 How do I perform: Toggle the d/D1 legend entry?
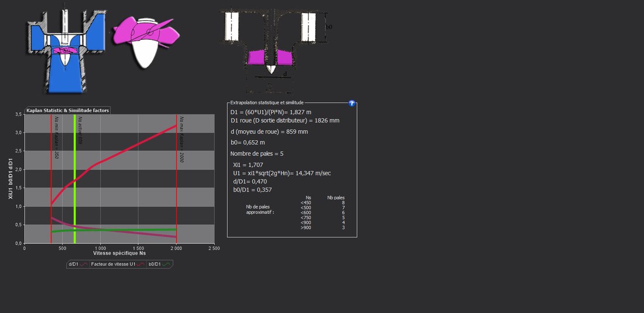[77, 264]
